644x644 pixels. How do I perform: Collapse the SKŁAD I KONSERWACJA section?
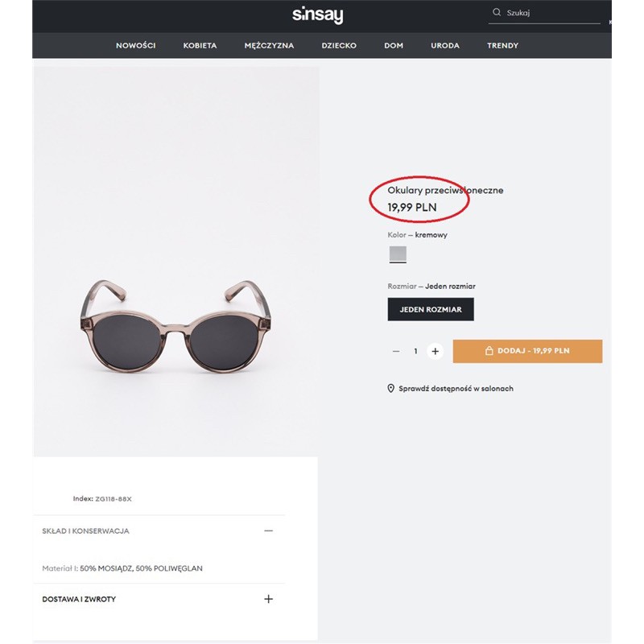click(85, 531)
